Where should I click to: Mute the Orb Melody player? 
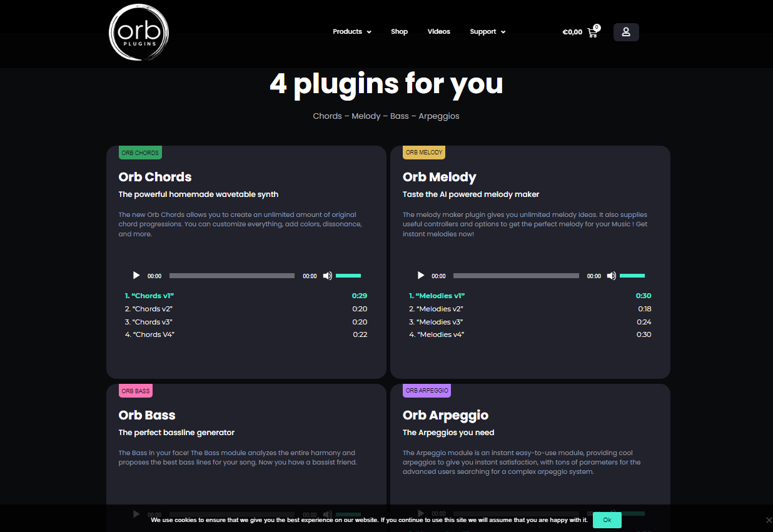pyautogui.click(x=612, y=276)
